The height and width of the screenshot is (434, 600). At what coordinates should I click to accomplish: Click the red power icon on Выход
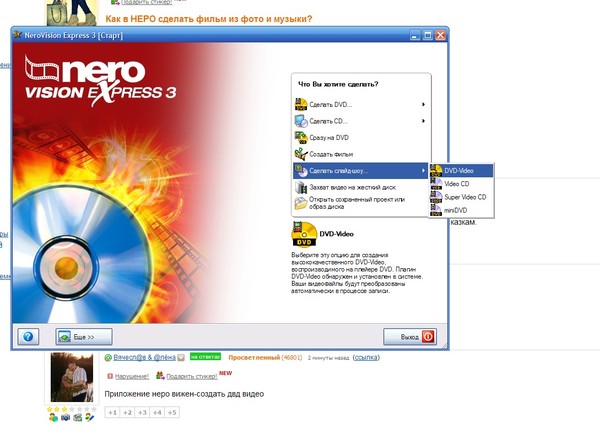coord(428,337)
